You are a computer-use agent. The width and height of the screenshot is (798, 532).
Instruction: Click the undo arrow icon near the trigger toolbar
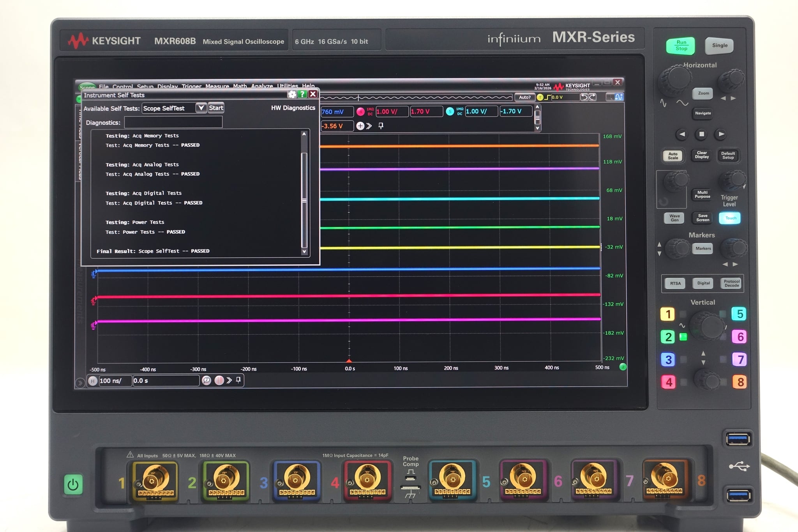(x=584, y=97)
